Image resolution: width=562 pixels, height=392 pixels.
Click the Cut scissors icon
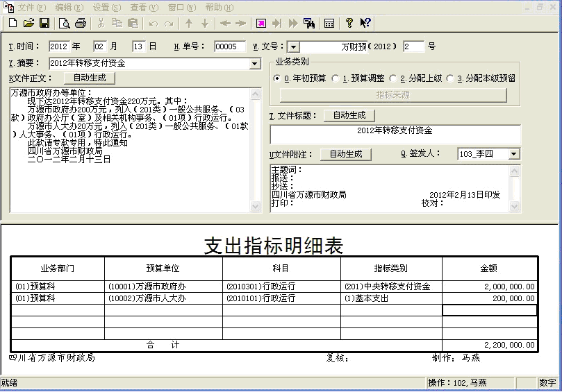tap(101, 24)
